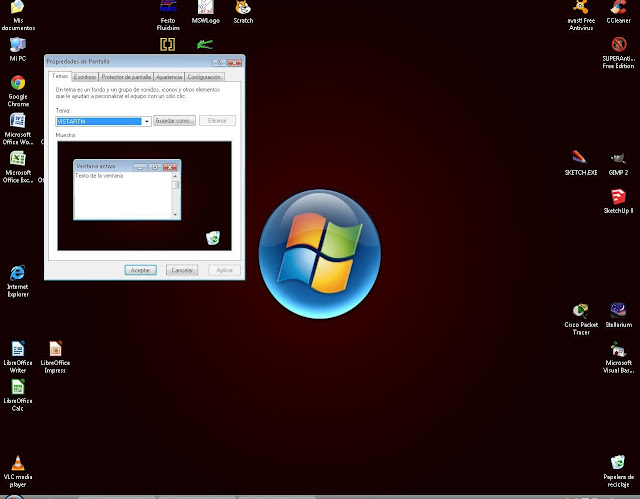Image resolution: width=640 pixels, height=499 pixels.
Task: Open Microsoft Office Word shortcut
Action: click(x=18, y=129)
